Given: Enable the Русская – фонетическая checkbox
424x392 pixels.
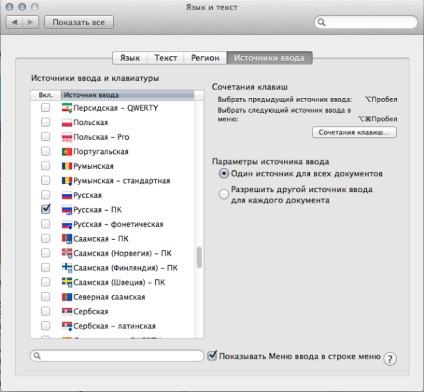Looking at the screenshot, I should (x=45, y=224).
